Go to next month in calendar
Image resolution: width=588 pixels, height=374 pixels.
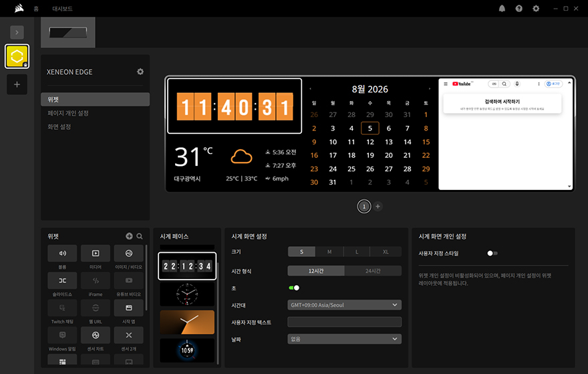(x=430, y=89)
